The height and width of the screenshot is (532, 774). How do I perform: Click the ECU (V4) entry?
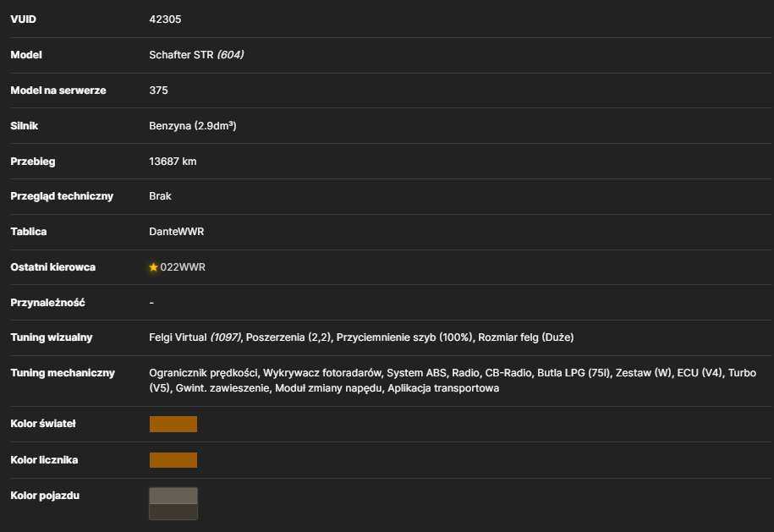[700, 373]
